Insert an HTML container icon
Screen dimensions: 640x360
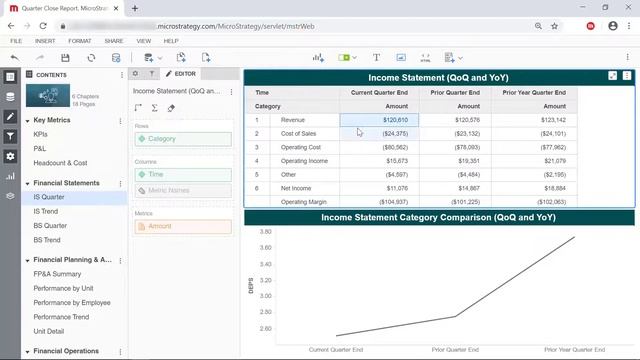(x=425, y=58)
